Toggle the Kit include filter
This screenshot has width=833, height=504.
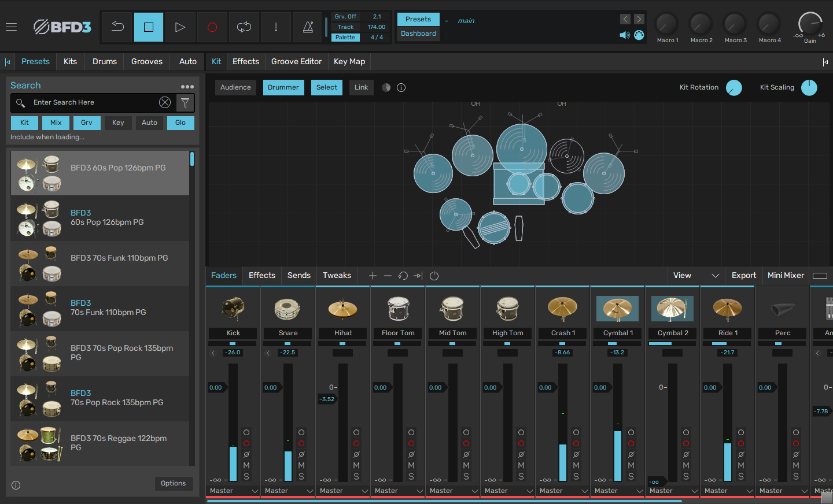click(24, 123)
